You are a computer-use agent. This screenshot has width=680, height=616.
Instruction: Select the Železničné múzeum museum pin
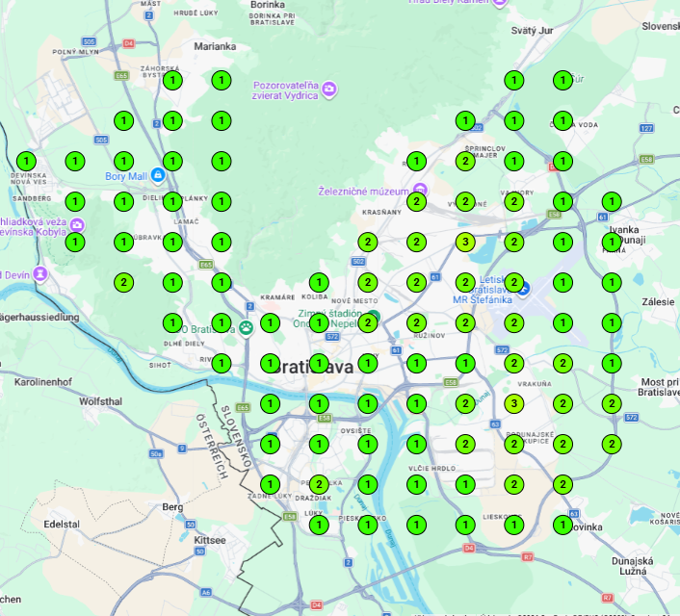click(419, 191)
